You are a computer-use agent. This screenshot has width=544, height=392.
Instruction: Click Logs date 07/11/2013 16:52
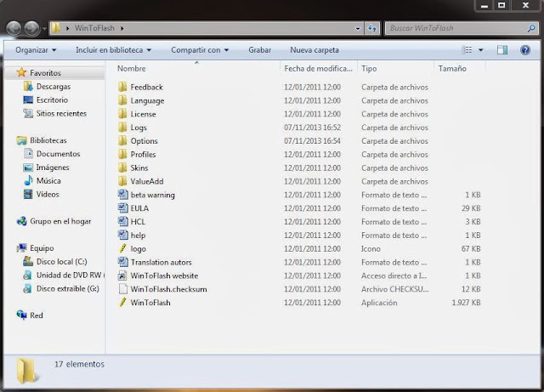pyautogui.click(x=312, y=128)
